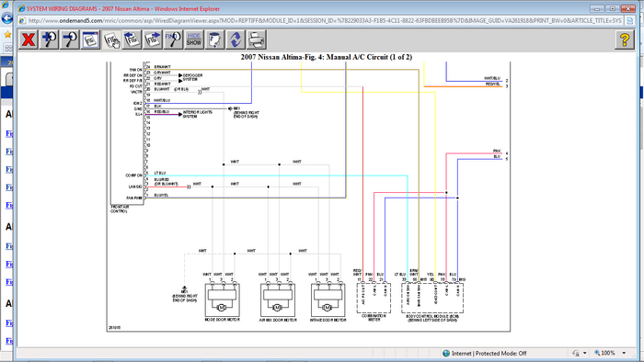The image size is (644, 362).
Task: Click the Body Control Module block
Action: pyautogui.click(x=432, y=298)
